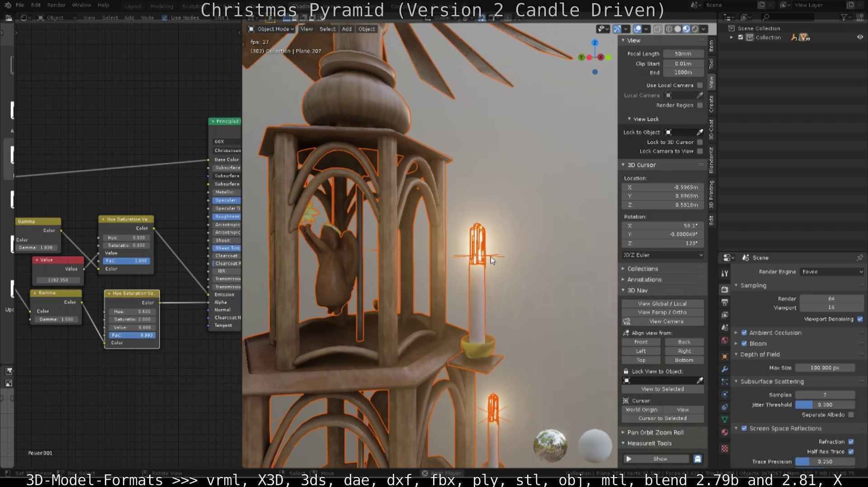The width and height of the screenshot is (868, 487).
Task: Open the viewport Object menu
Action: (367, 29)
